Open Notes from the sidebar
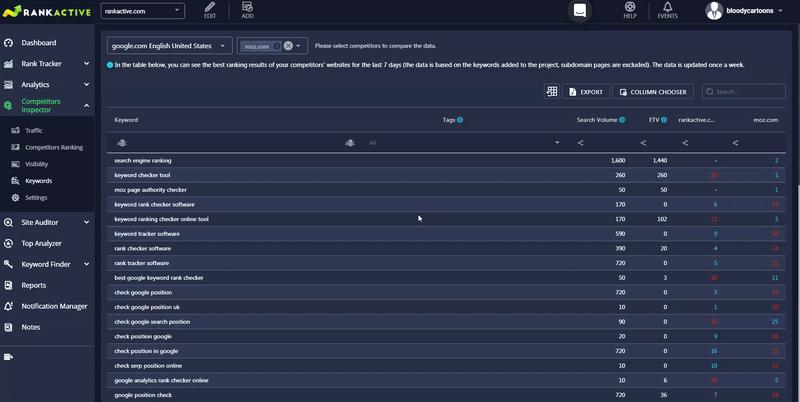 pos(31,327)
